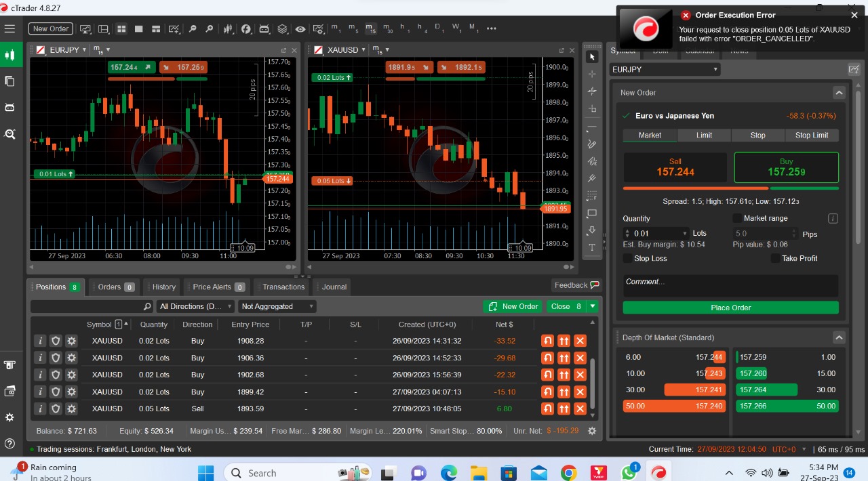The image size is (868, 481).
Task: Collapse the Depth Of Market section
Action: tap(839, 337)
